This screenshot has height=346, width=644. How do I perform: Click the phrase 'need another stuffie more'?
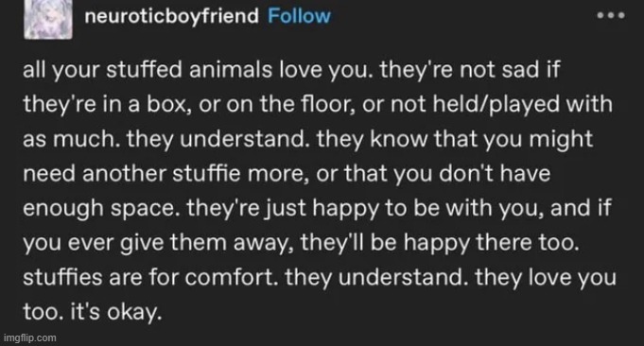[x=165, y=173]
